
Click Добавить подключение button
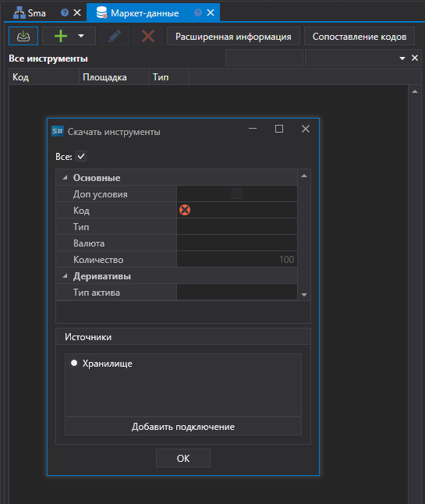pos(183,426)
